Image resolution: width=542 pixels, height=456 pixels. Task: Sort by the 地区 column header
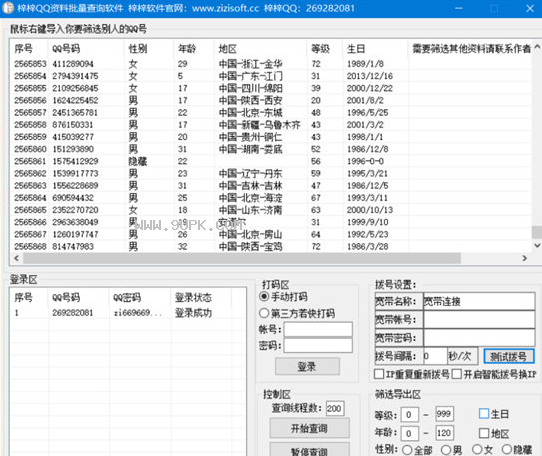tap(260, 49)
